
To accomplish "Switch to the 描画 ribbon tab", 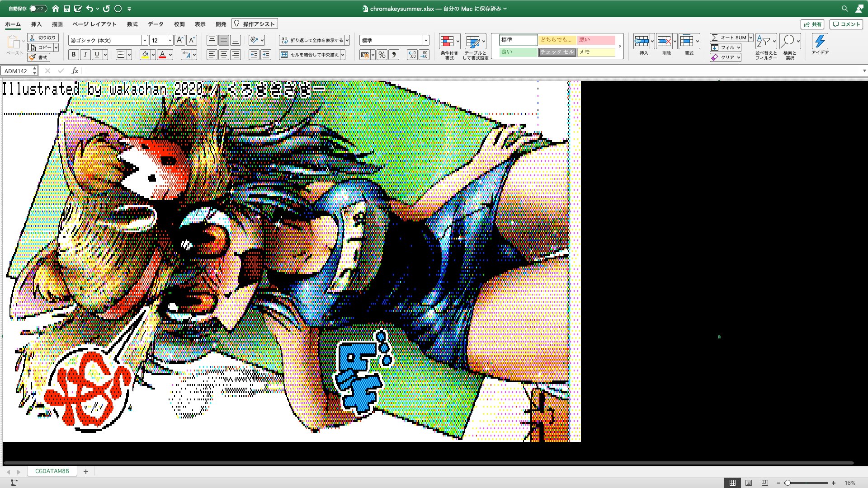I will pyautogui.click(x=57, y=24).
